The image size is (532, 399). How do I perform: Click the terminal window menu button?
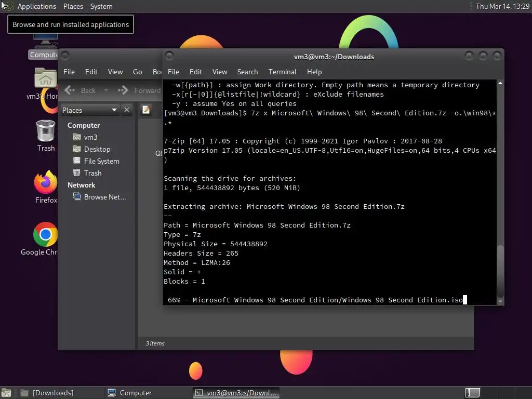pyautogui.click(x=169, y=55)
